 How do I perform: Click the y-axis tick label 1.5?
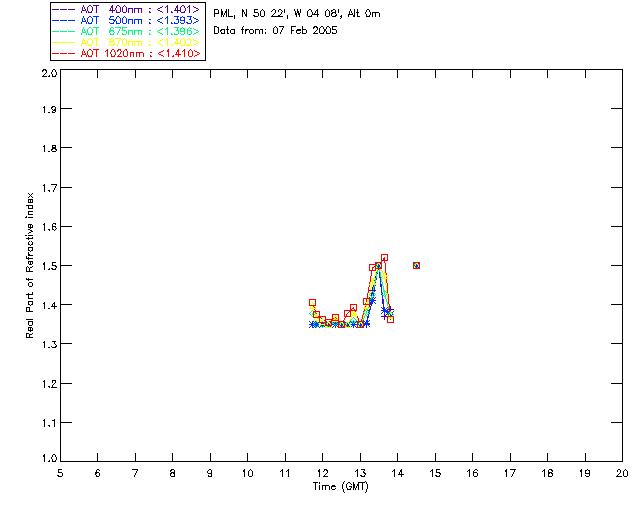click(x=49, y=266)
